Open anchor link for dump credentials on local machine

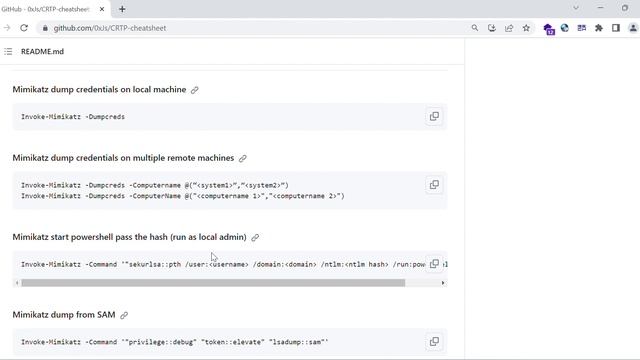point(195,90)
